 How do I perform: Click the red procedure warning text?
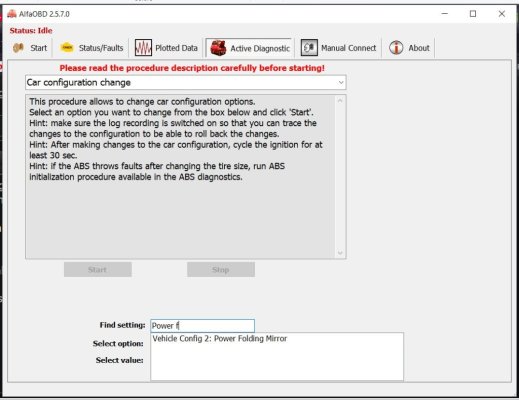point(192,68)
